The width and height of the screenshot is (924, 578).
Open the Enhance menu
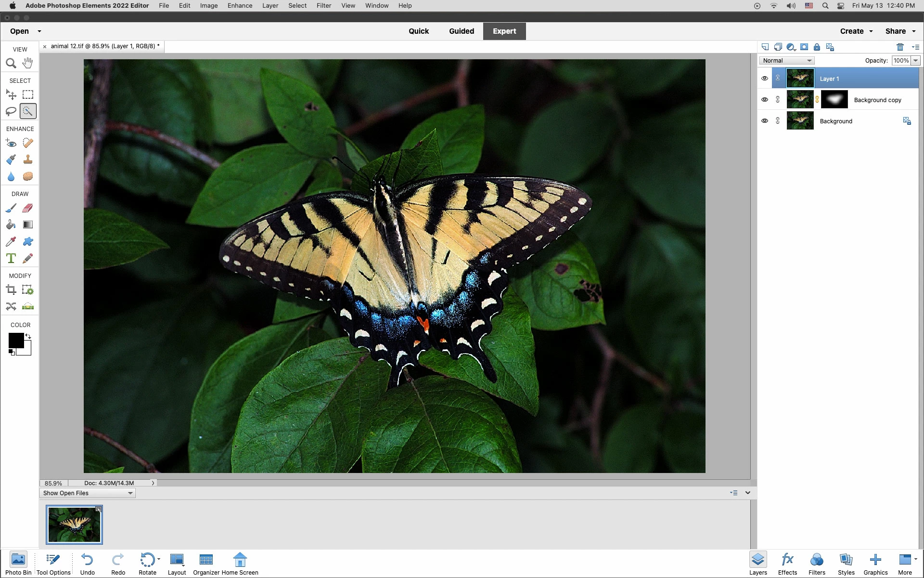tap(240, 6)
